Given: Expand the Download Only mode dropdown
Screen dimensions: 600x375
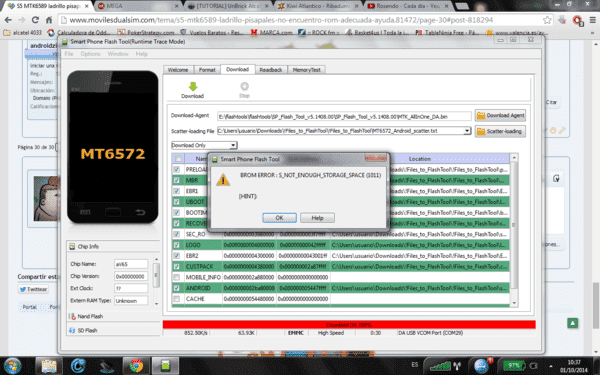Looking at the screenshot, I should click(233, 145).
